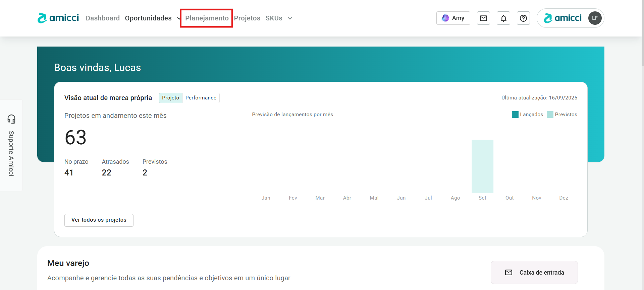The image size is (644, 290).
Task: Click the Previstos legend color swatch
Action: 550,115
